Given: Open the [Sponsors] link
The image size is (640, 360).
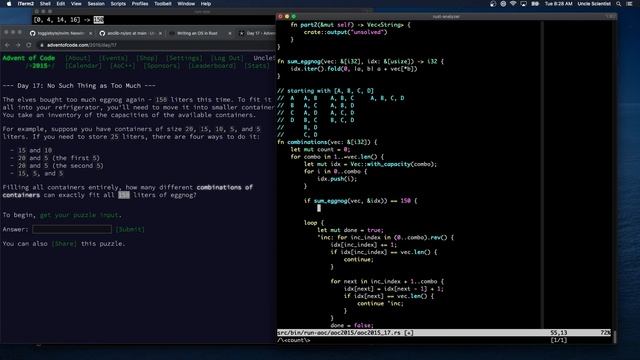Looking at the screenshot, I should coord(162,66).
